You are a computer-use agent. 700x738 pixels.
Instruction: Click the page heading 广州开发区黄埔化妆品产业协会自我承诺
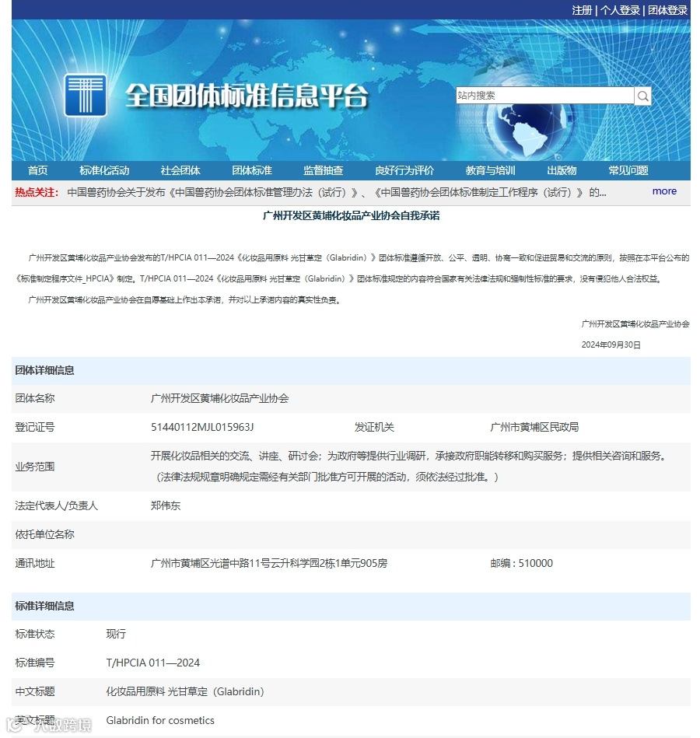352,215
